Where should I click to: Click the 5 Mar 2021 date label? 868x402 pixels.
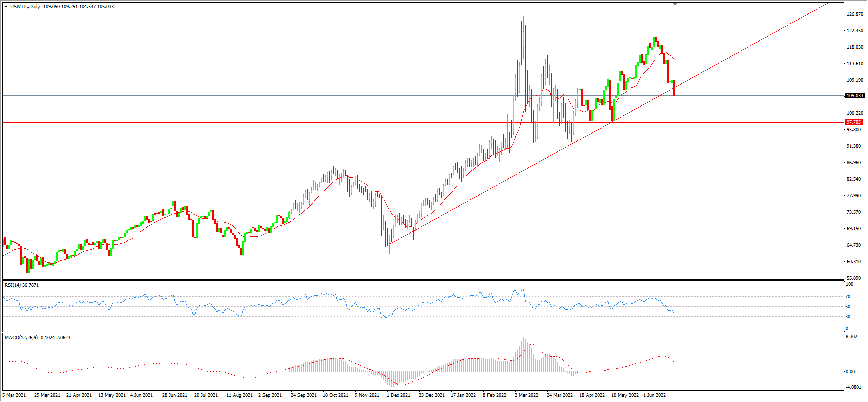14,395
